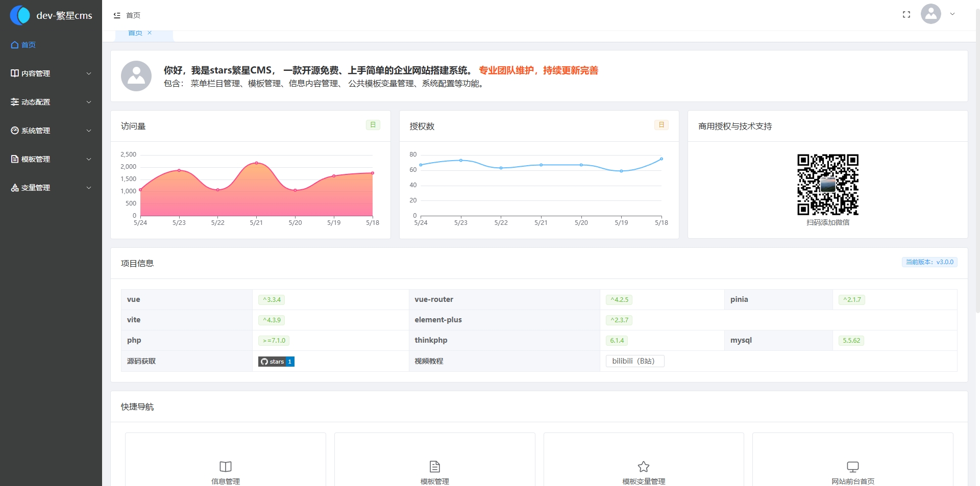Open 模板变量管理 star icon shortcut
Screen dimensions: 980x486
[643, 467]
